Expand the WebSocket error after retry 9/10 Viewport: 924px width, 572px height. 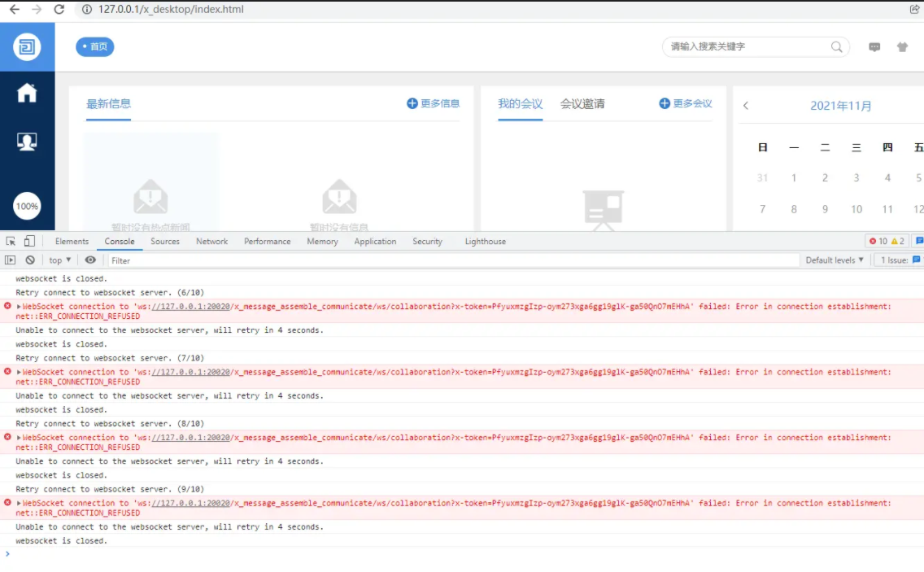click(x=19, y=503)
